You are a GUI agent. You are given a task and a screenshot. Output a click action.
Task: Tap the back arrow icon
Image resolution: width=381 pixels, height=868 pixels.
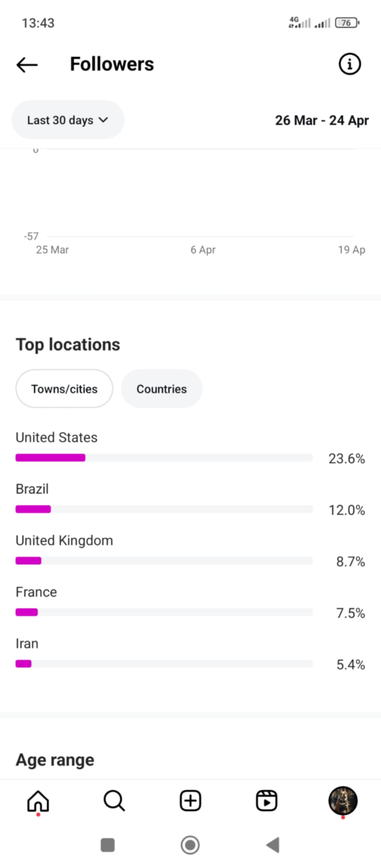point(27,65)
